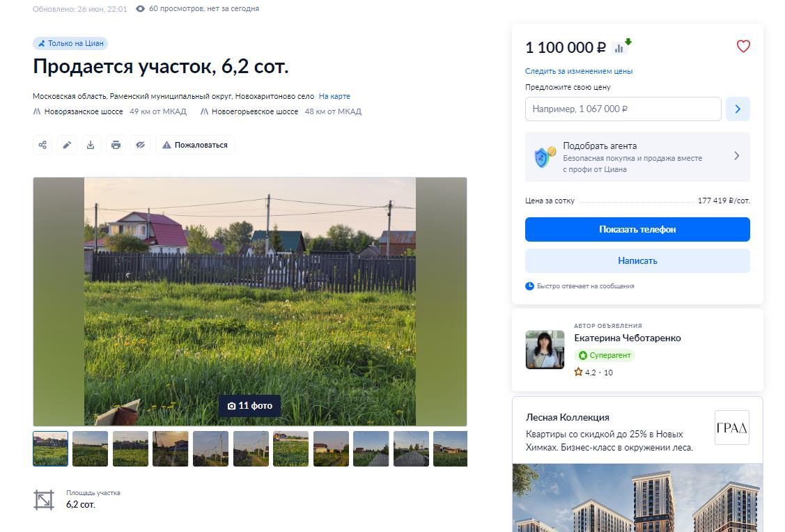Select the eighth photo thumbnail
This screenshot has height=532, width=785.
tap(331, 449)
